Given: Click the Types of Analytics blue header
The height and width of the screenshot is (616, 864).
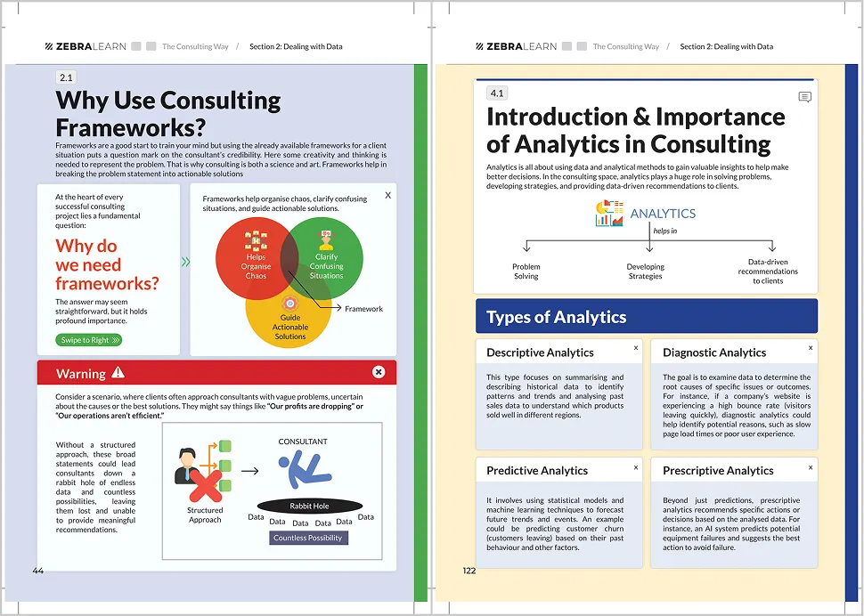Looking at the screenshot, I should point(647,317).
